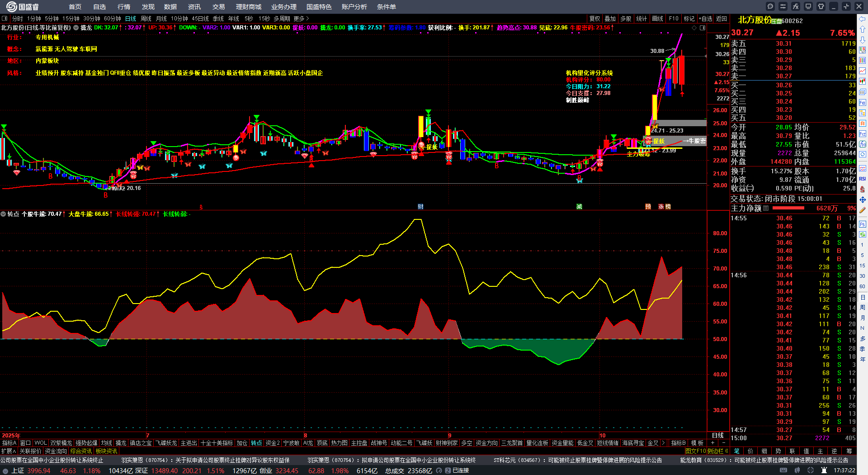The width and height of the screenshot is (868, 475).
Task: Click the gray 24.71 - 25.23 price zone bar
Action: point(679,123)
